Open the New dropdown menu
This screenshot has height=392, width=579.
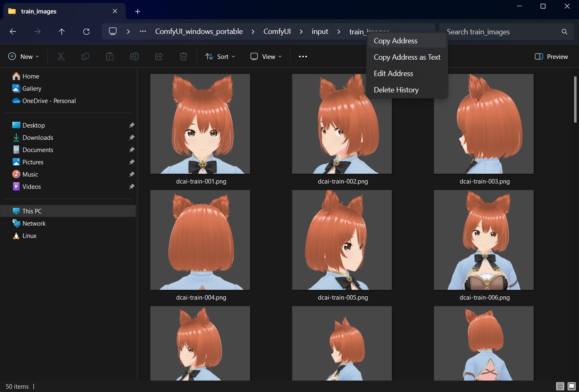click(23, 56)
